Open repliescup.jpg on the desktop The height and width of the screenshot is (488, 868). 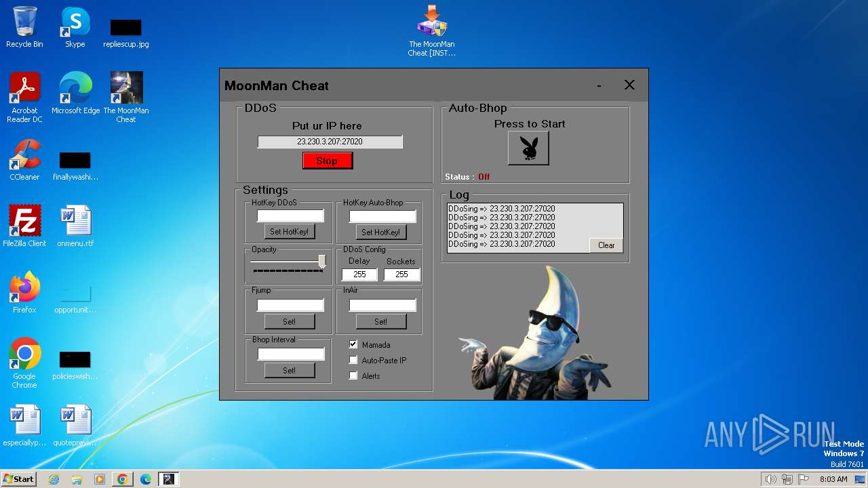126,33
